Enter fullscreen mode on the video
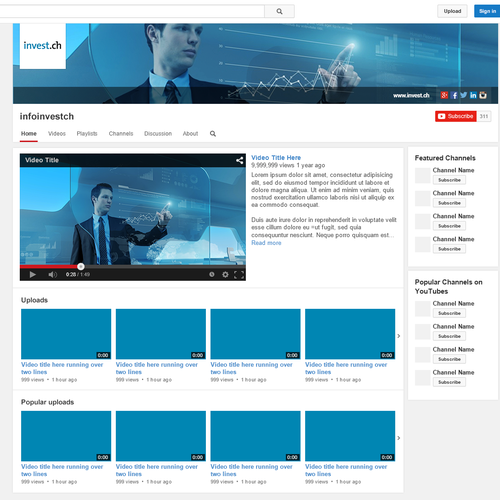 pos(239,274)
